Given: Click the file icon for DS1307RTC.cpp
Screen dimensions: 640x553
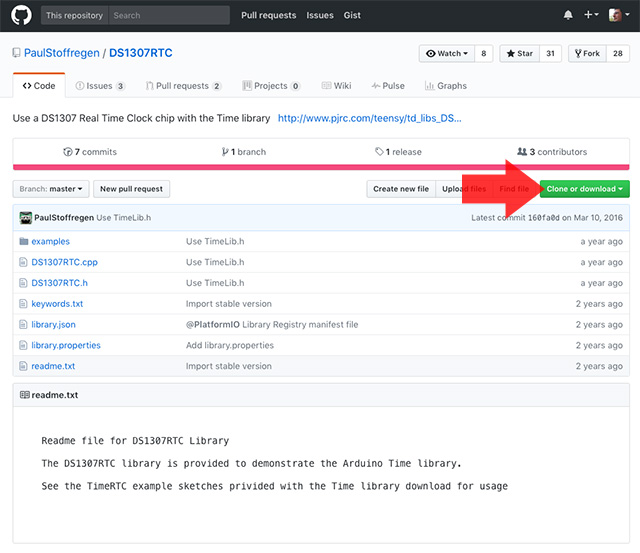Looking at the screenshot, I should coord(23,262).
